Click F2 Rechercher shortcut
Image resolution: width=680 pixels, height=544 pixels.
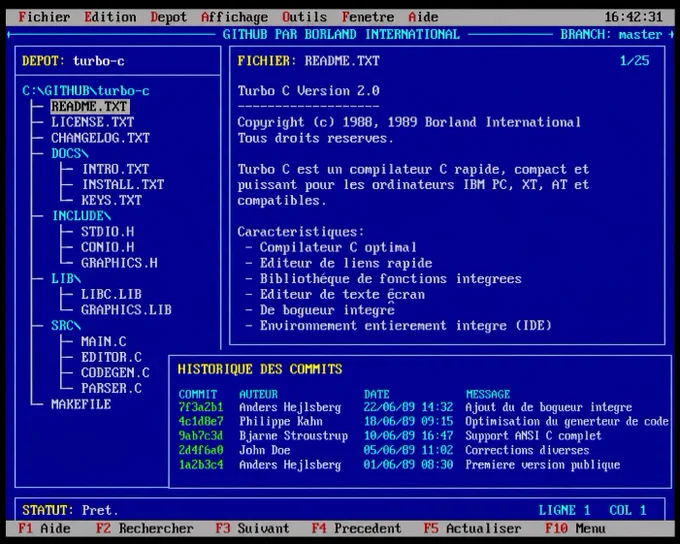[145, 528]
